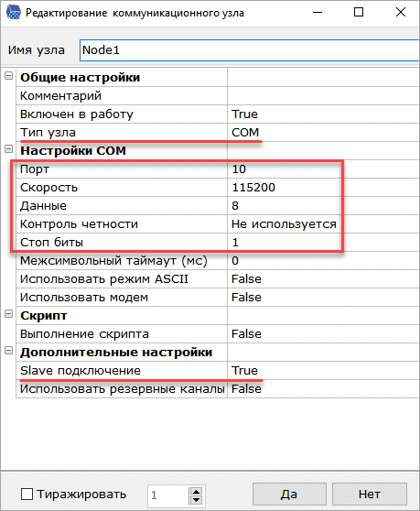Click the empty Комментарий value cell

coord(323,96)
